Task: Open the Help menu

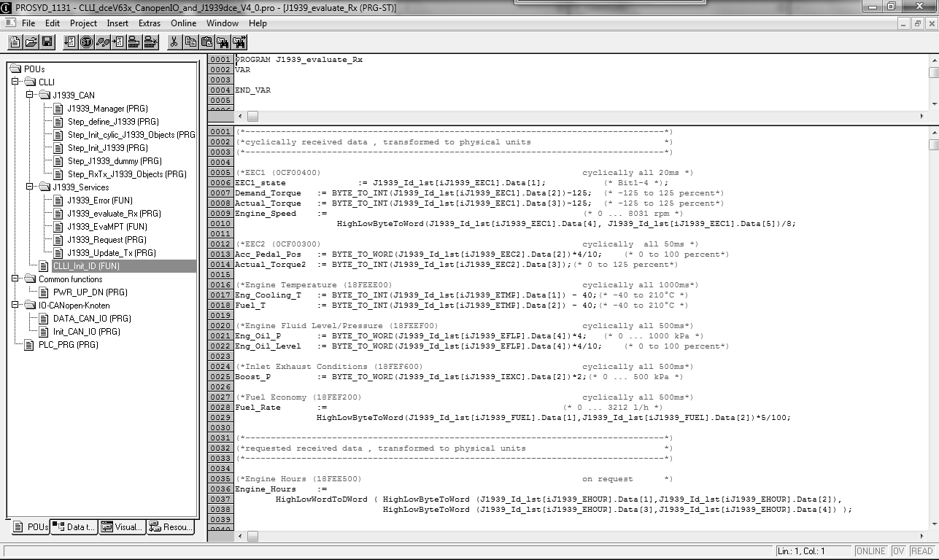Action: tap(258, 23)
